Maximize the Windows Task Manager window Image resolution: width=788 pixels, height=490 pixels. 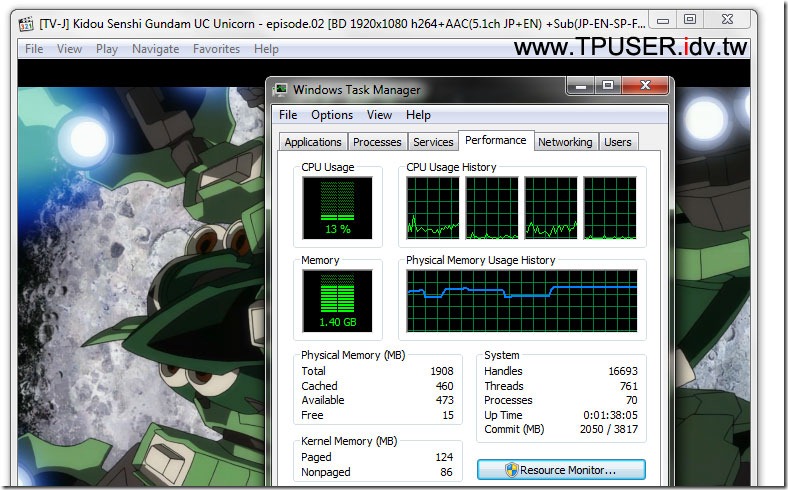coord(608,86)
